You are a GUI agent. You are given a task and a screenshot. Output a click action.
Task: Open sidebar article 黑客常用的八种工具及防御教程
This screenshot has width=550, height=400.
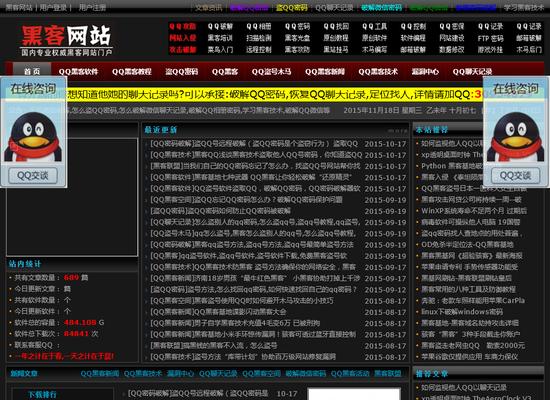click(x=468, y=289)
